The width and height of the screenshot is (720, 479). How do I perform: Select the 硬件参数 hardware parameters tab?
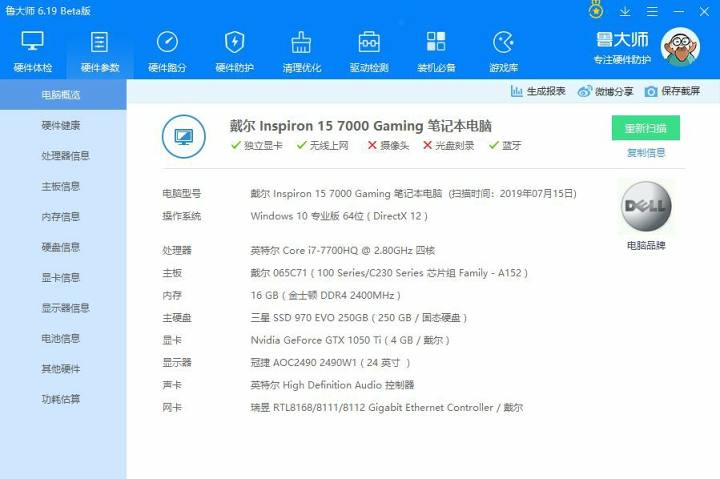(x=100, y=52)
